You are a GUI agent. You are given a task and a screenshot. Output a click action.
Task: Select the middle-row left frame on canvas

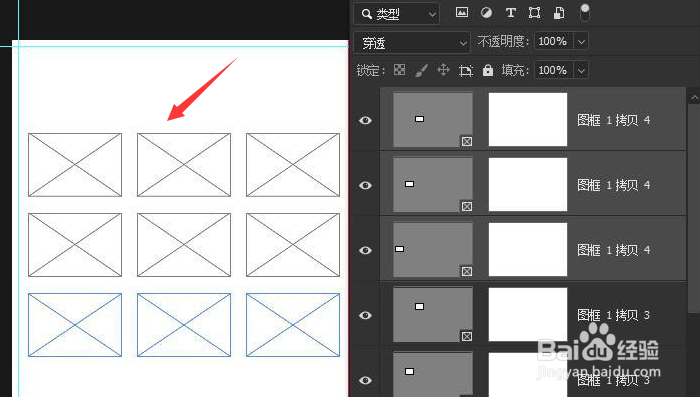pyautogui.click(x=75, y=245)
